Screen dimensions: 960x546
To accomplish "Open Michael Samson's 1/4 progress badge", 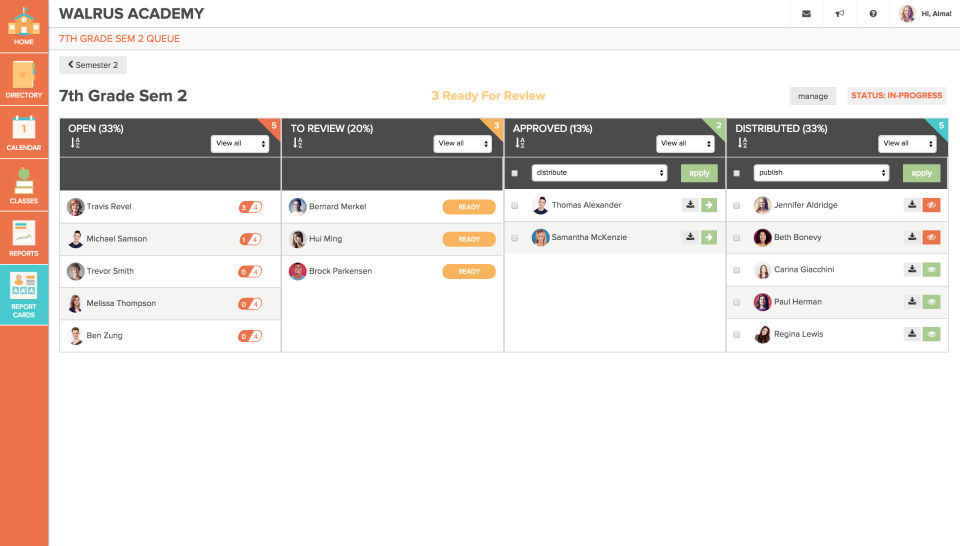I will (250, 239).
